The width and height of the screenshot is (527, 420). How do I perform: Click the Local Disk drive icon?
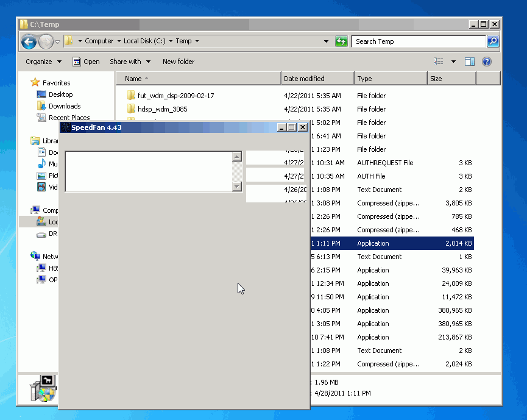click(41, 222)
